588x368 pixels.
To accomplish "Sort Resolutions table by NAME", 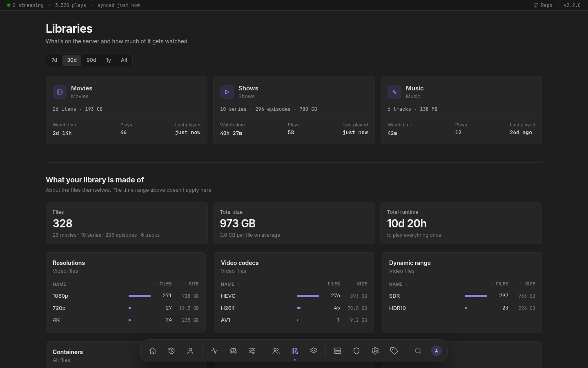I will pyautogui.click(x=62, y=284).
